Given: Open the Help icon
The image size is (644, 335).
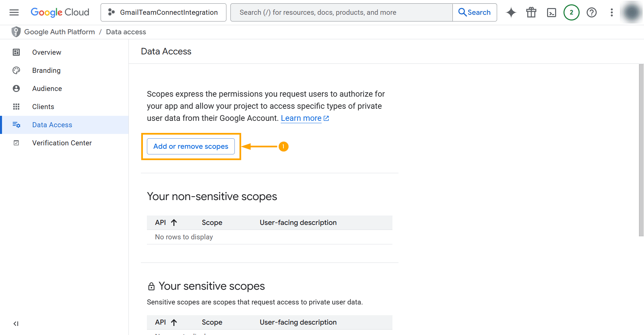Looking at the screenshot, I should (x=591, y=12).
